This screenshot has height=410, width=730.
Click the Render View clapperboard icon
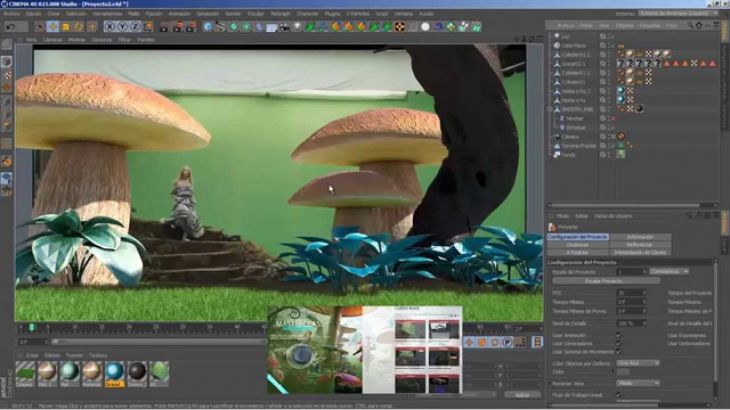click(164, 27)
